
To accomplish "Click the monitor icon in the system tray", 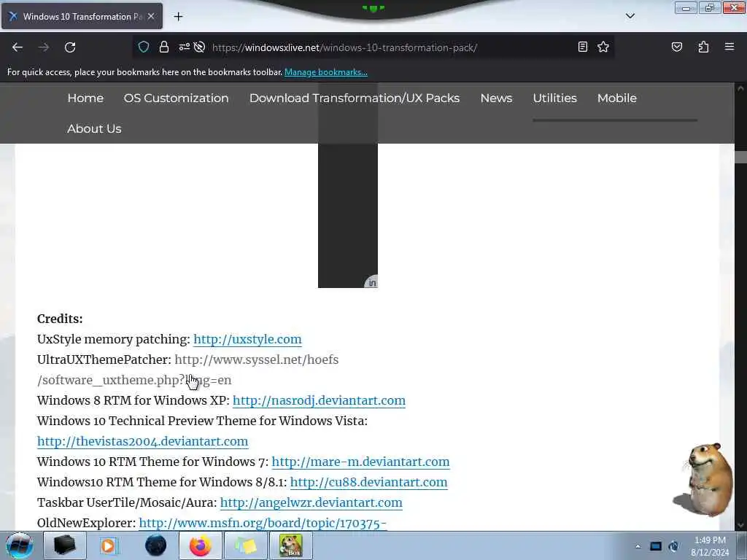I will point(656,546).
